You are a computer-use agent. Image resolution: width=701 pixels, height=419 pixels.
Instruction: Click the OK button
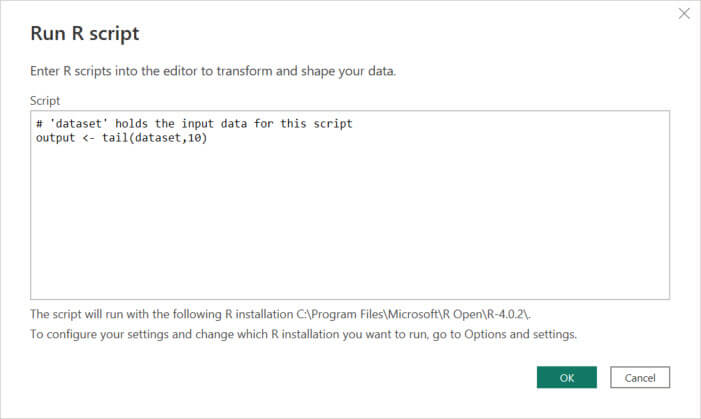pyautogui.click(x=566, y=378)
